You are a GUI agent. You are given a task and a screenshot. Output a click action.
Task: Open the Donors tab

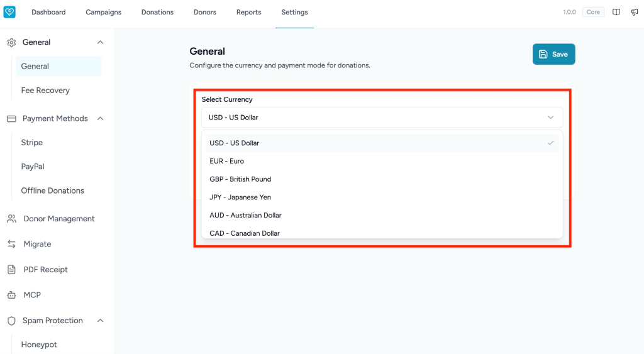(x=205, y=13)
